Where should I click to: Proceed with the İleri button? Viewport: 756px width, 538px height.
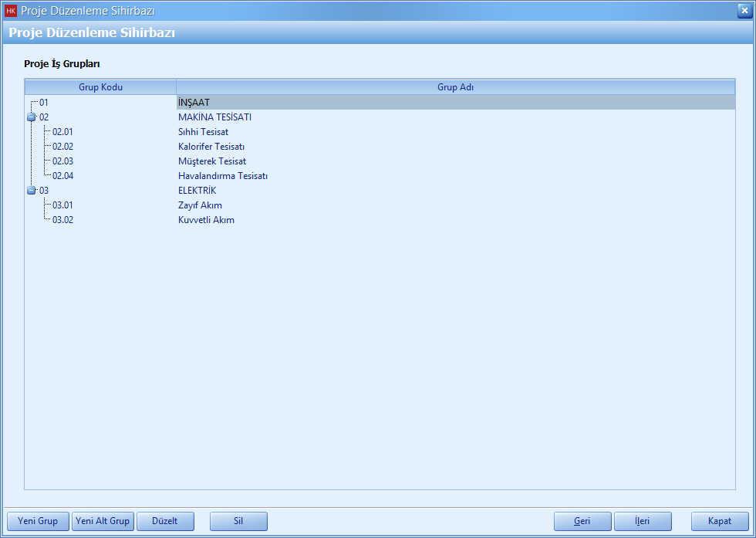pos(643,522)
